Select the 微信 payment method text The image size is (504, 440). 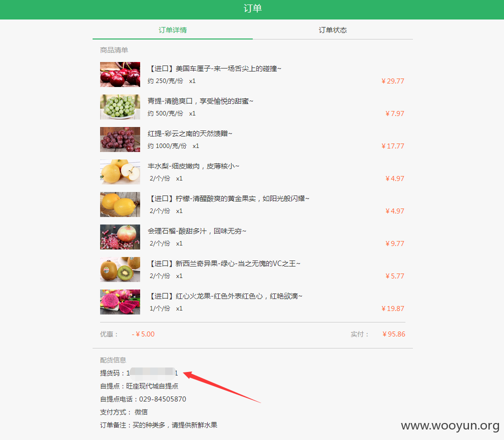click(157, 411)
